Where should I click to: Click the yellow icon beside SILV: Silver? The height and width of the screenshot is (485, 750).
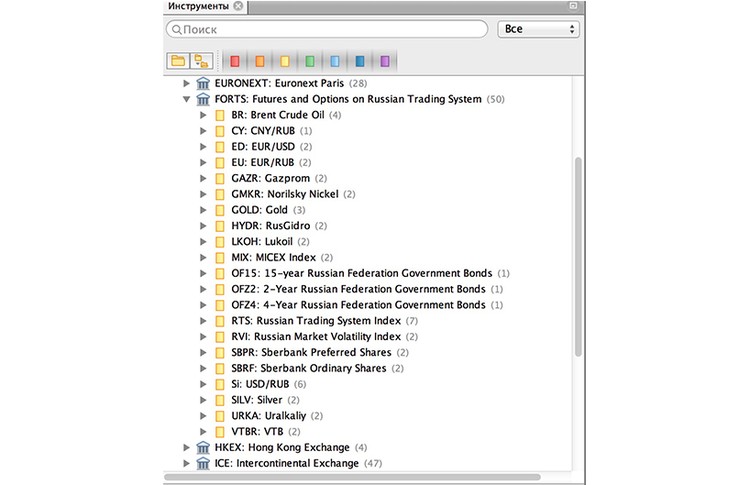pos(220,400)
